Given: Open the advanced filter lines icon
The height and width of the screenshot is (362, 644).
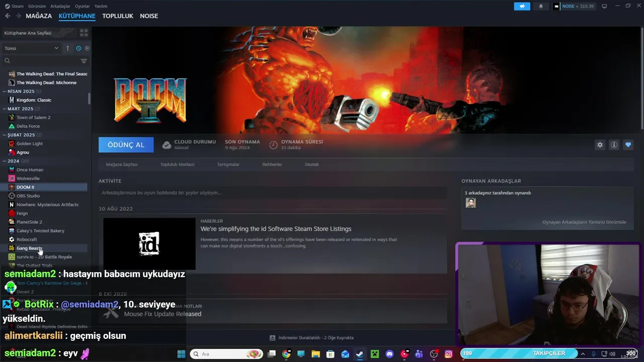Looking at the screenshot, I should [x=84, y=61].
